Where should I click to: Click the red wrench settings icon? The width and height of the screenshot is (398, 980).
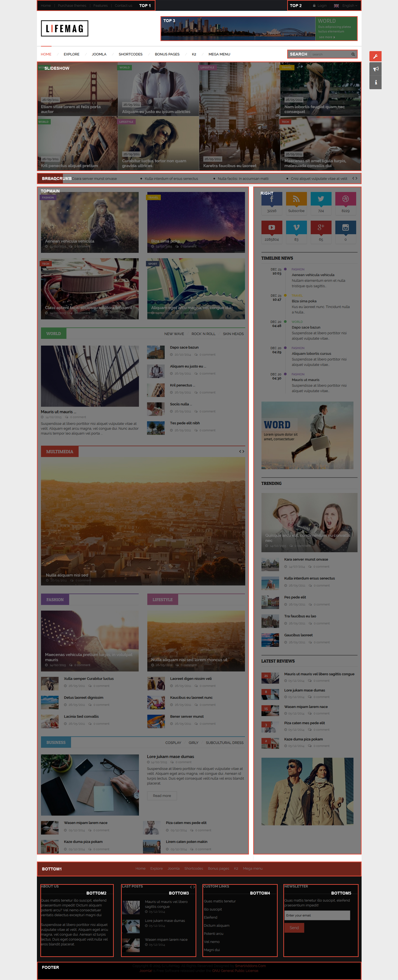click(375, 56)
